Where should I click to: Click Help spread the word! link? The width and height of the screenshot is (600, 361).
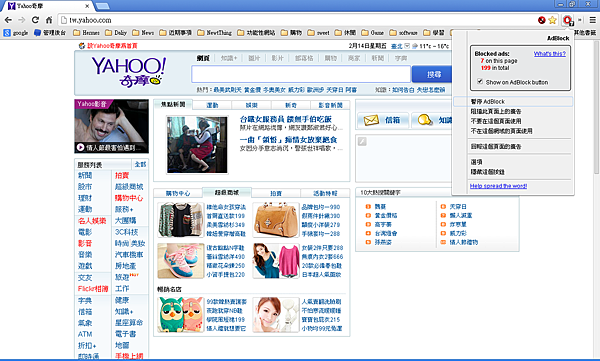tap(498, 186)
